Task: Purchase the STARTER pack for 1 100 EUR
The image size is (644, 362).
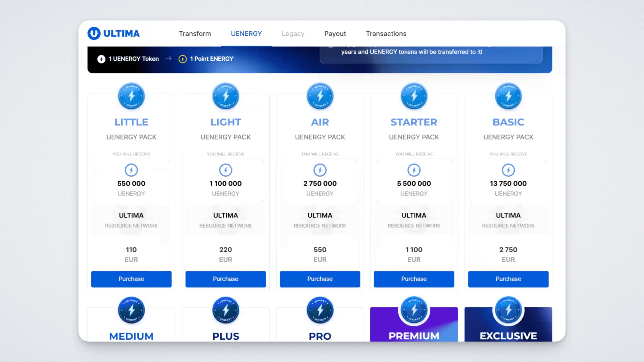Action: [x=414, y=279]
